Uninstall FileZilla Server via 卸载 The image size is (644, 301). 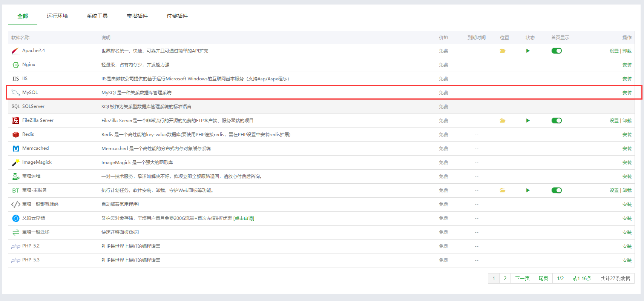coord(627,121)
